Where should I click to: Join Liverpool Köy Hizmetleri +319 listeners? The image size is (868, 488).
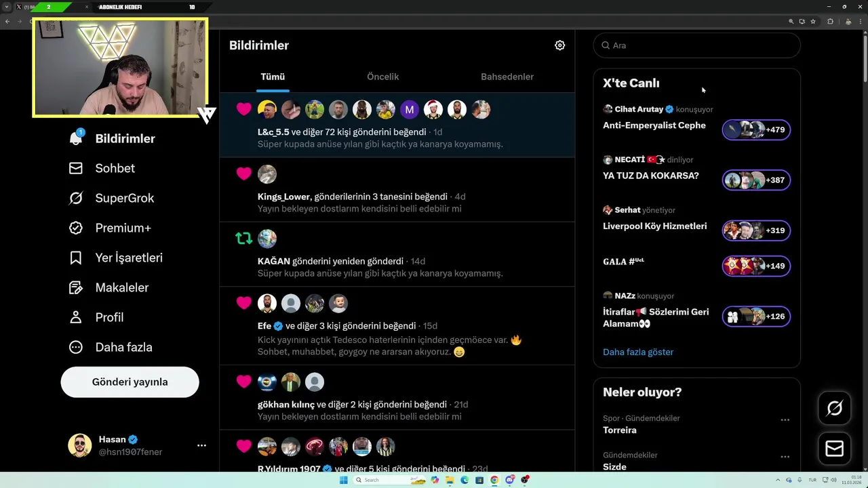(x=756, y=230)
